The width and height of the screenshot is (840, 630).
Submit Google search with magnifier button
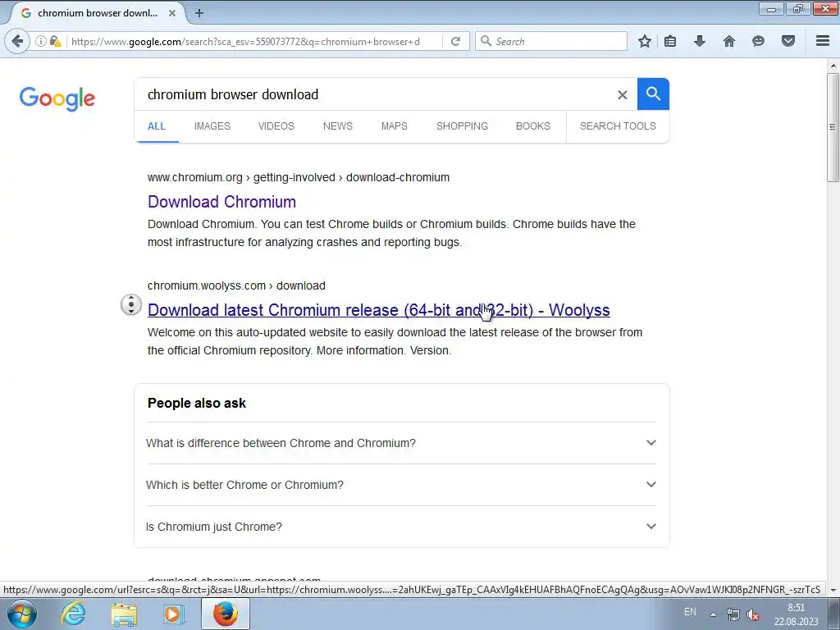coord(653,94)
